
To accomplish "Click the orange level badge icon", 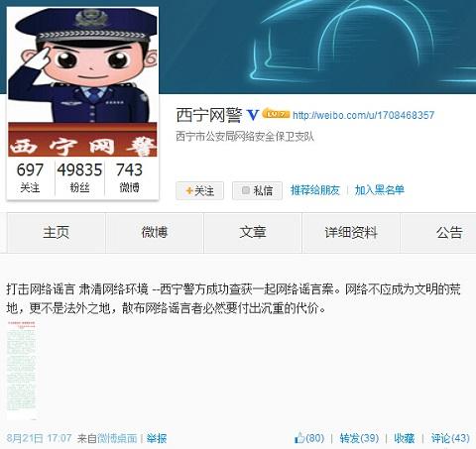I will [x=276, y=114].
